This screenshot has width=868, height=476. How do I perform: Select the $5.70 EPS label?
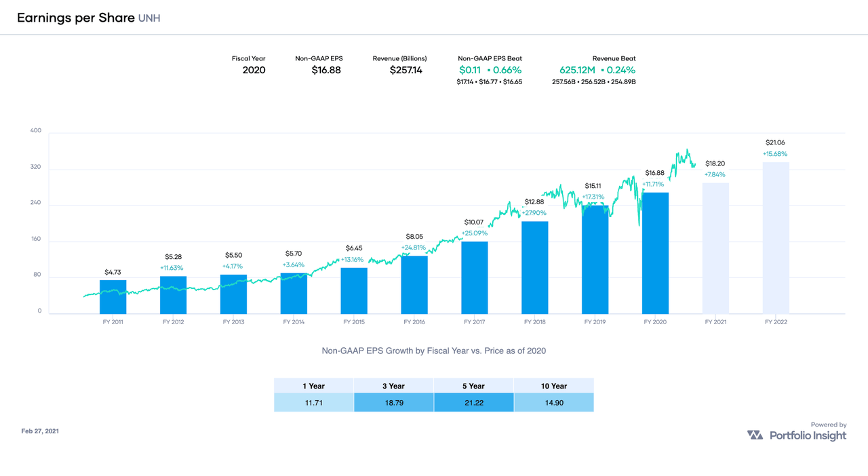click(x=294, y=254)
